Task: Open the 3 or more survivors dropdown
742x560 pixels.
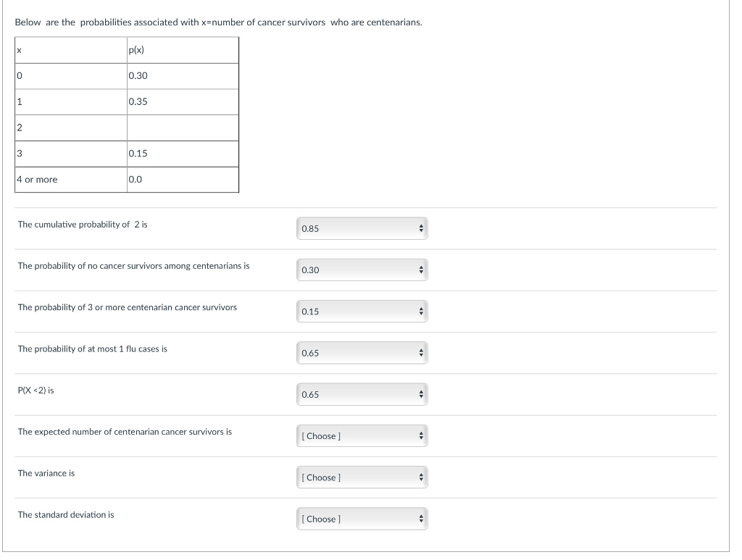Action: coord(362,312)
